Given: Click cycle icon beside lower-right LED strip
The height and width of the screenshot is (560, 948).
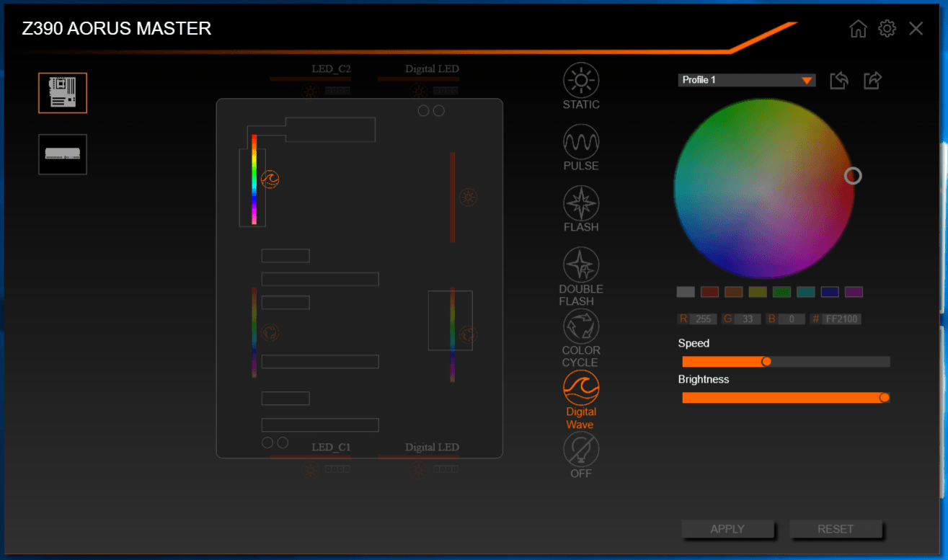Looking at the screenshot, I should pyautogui.click(x=468, y=334).
